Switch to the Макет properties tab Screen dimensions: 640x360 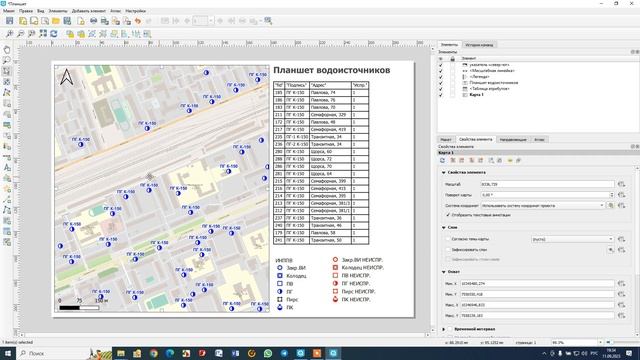[446, 140]
